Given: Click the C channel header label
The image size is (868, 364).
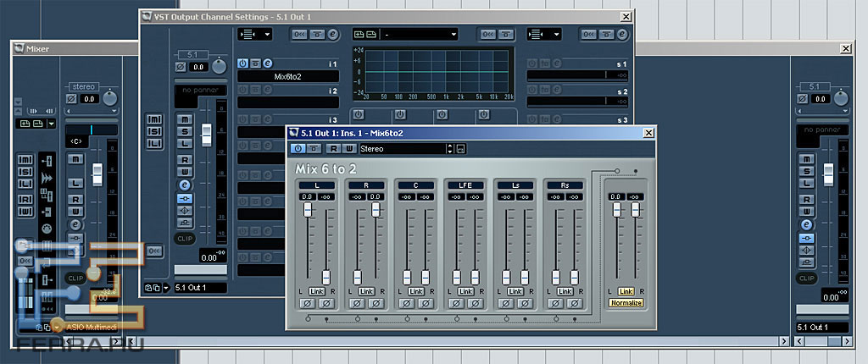Looking at the screenshot, I should pos(415,185).
